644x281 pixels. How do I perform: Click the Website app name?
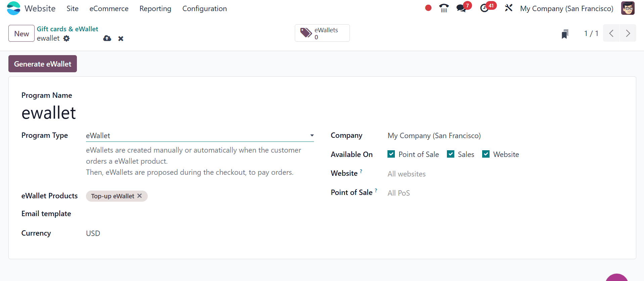coord(40,8)
